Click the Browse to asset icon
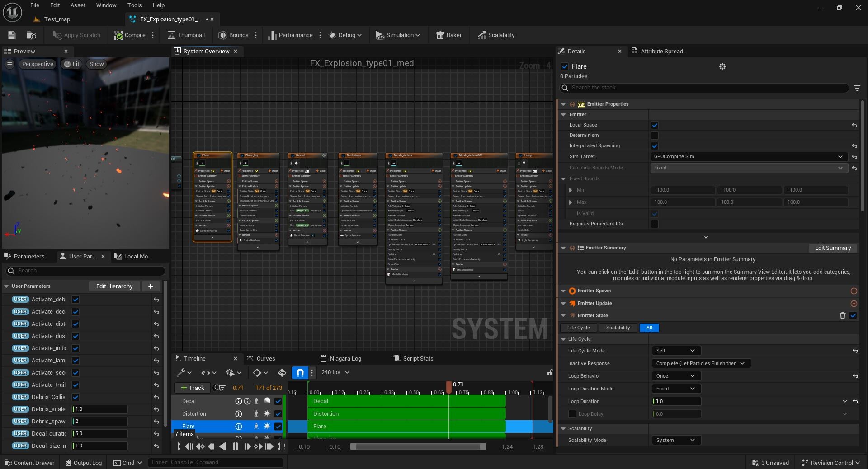The image size is (868, 469). 31,35
